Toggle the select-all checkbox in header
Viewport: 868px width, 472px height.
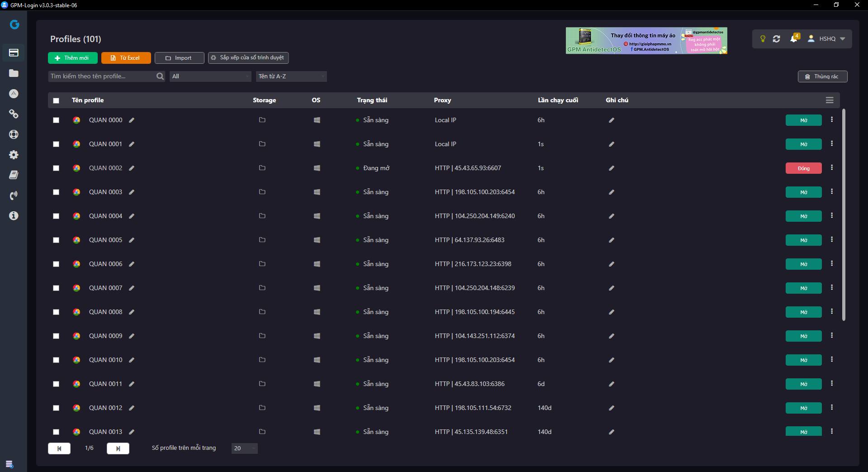pos(56,100)
